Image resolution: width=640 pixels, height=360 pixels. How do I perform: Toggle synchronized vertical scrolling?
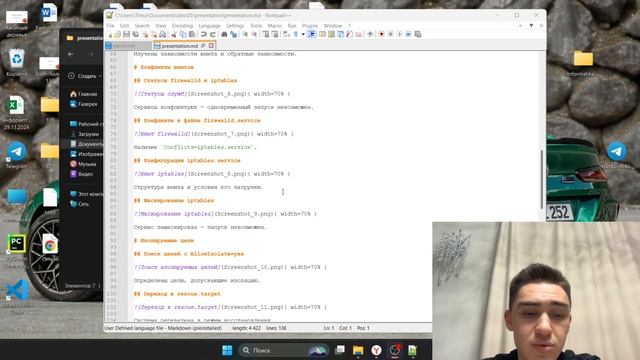click(x=265, y=34)
